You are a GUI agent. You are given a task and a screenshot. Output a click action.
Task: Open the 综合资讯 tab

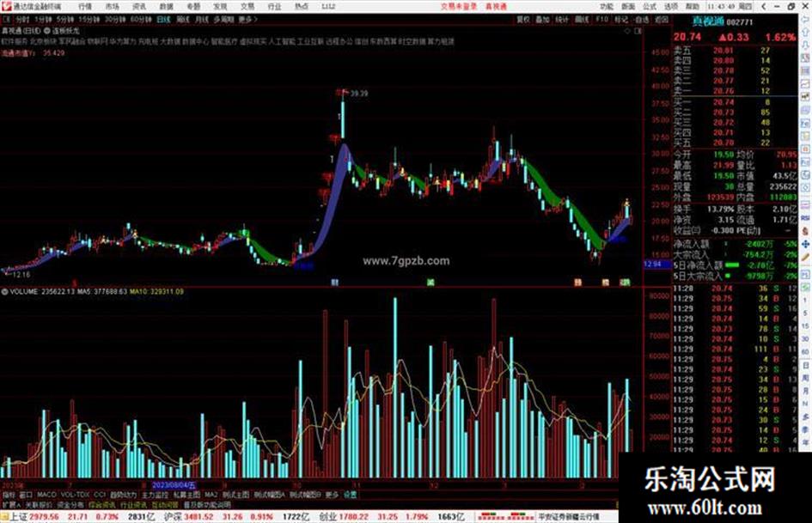(101, 504)
